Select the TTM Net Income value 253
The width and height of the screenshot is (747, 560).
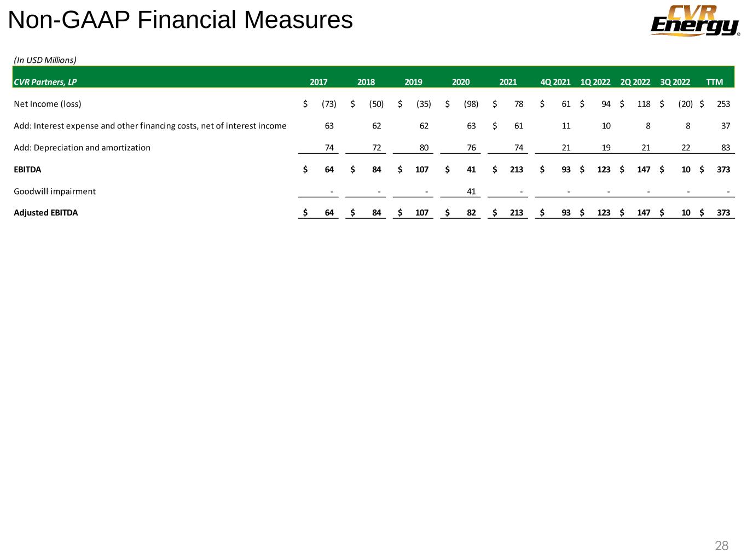pos(723,104)
